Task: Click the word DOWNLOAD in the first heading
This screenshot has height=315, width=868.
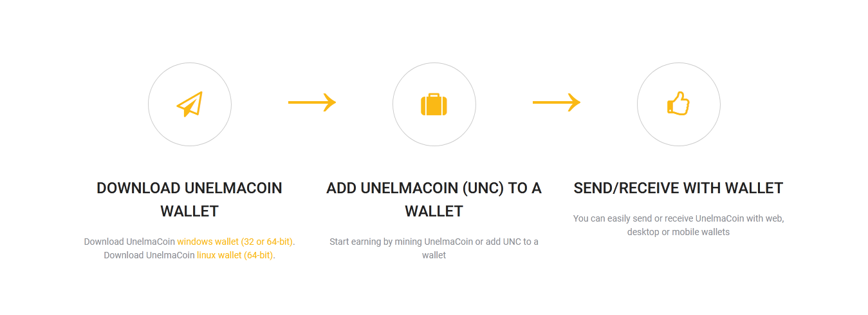Action: point(138,188)
